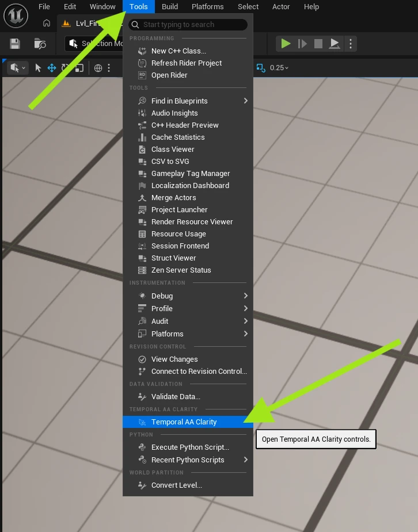418x532 pixels.
Task: Select Open Rider entry
Action: (x=188, y=75)
